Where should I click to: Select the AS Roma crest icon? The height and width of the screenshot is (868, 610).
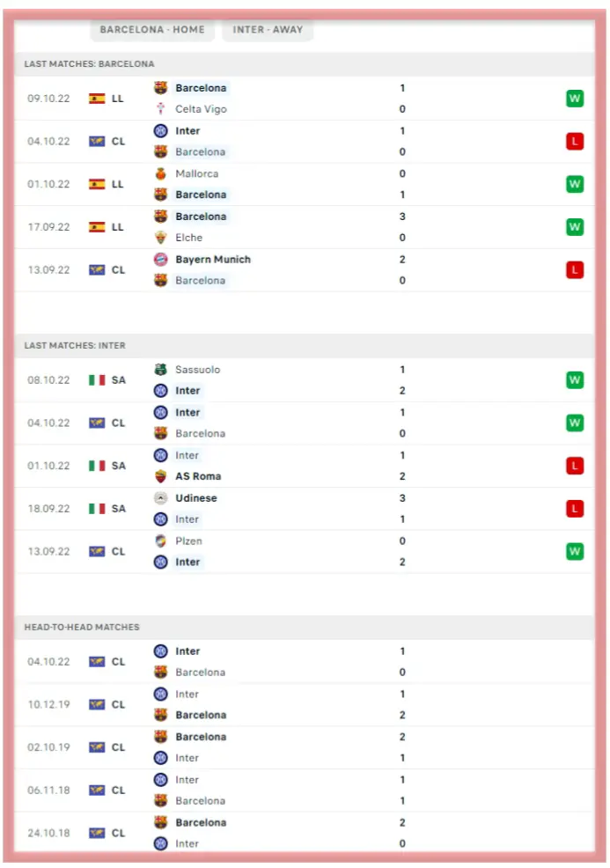click(x=160, y=476)
